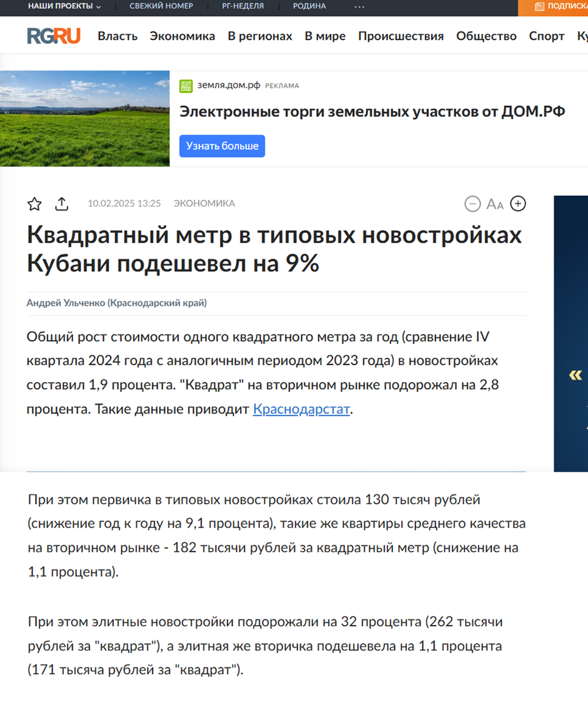The image size is (588, 701).
Task: Click the article date 10.02.2025 13:25
Action: [124, 203]
